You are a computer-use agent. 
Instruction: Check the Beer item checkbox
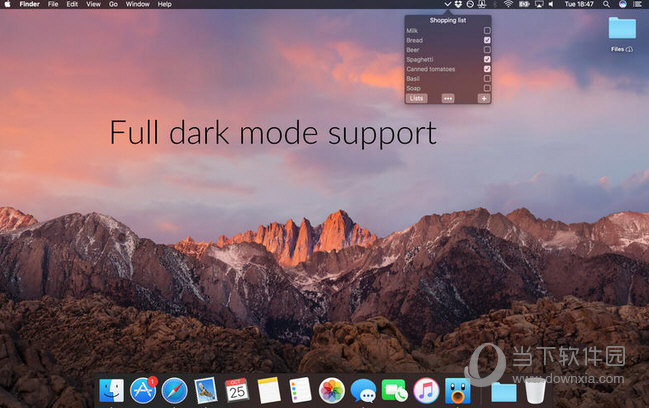[x=487, y=50]
